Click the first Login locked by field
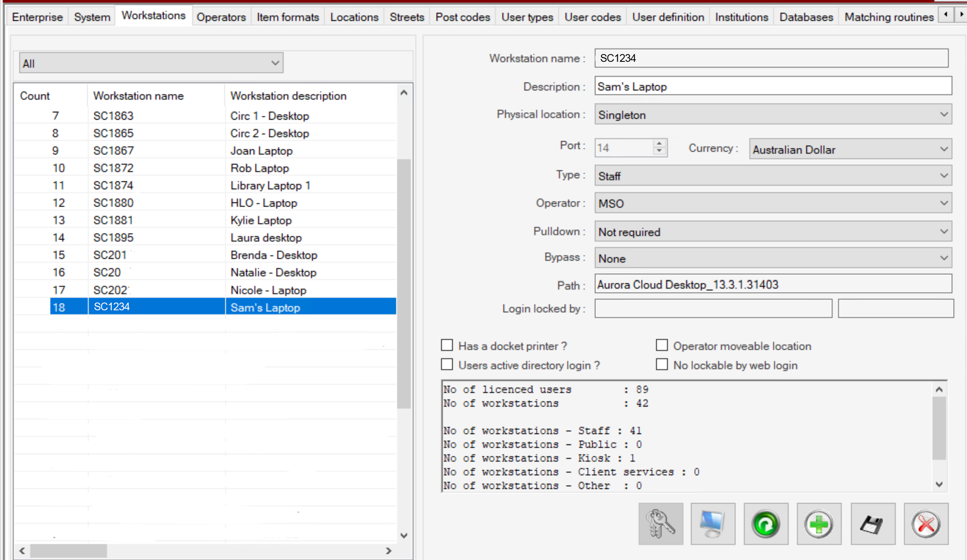The image size is (967, 560). 713,308
